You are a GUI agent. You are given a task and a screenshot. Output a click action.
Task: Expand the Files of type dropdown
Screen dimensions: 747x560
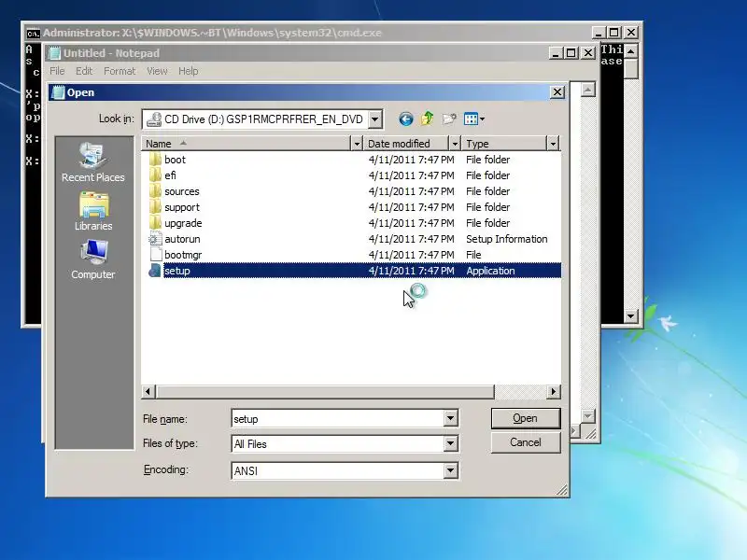450,444
